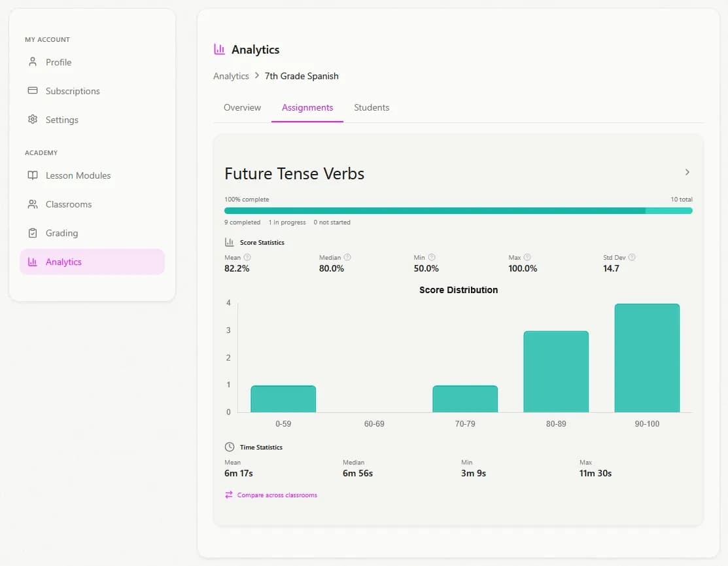
Task: Click the 3m 9s min time
Action: pyautogui.click(x=474, y=473)
